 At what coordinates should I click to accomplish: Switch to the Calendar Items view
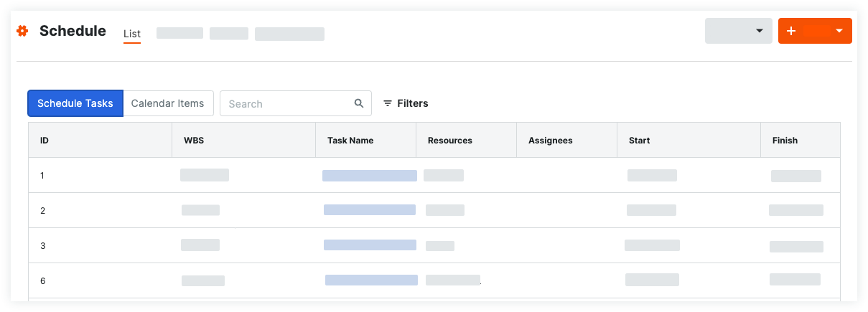pos(168,103)
